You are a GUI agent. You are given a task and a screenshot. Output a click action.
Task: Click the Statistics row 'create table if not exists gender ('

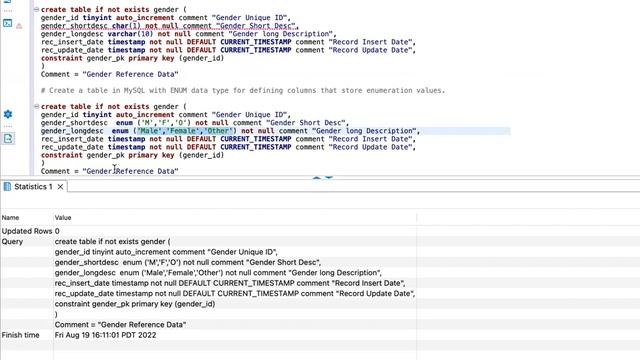[112, 242]
